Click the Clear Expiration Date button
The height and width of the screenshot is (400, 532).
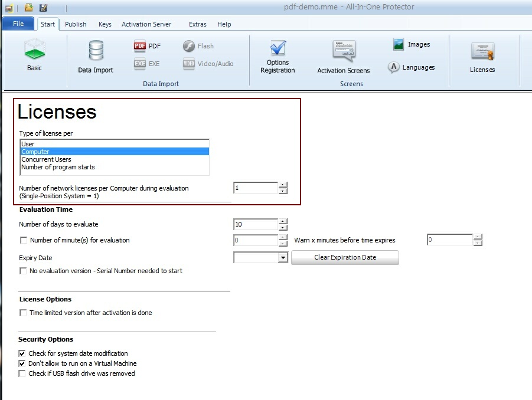tap(345, 257)
